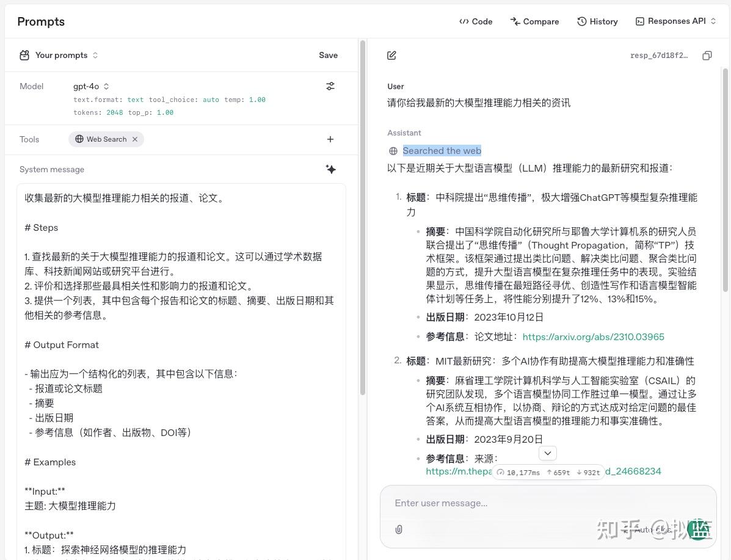
Task: Click the conversation panel scrollbar
Action: (x=725, y=180)
